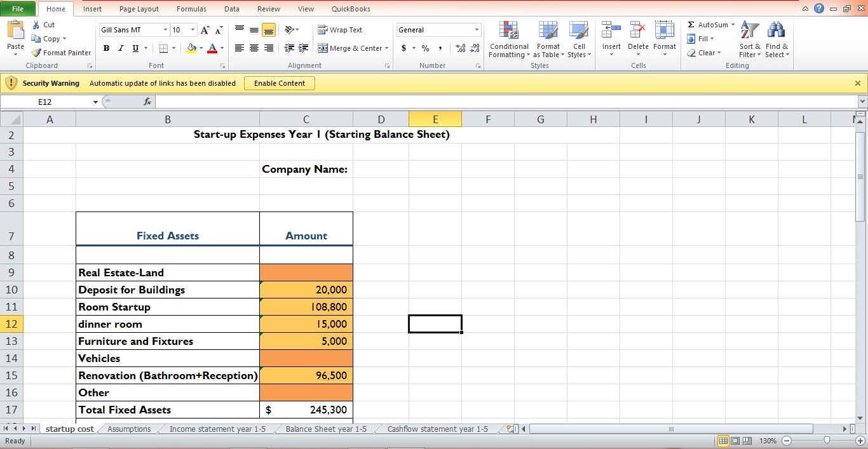Open the AutoSum function button
Screen dimensions: 868x449
pos(707,25)
